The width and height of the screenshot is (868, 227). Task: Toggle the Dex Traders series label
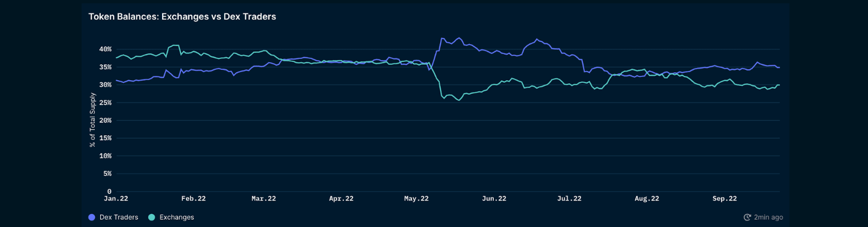click(119, 217)
